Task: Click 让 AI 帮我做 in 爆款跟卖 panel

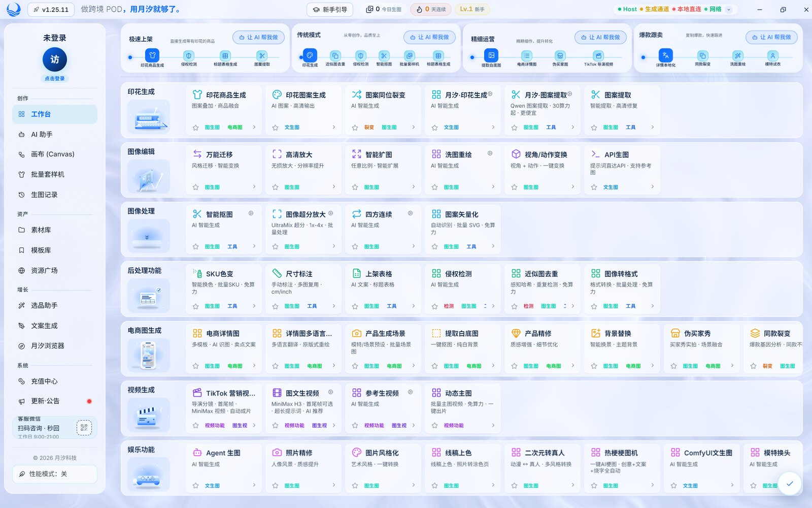Action: (x=771, y=37)
